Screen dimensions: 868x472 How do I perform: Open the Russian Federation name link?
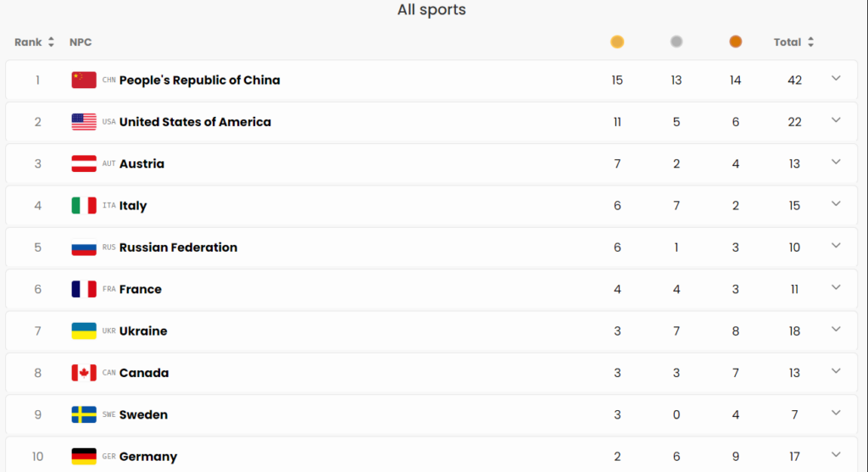(x=178, y=247)
